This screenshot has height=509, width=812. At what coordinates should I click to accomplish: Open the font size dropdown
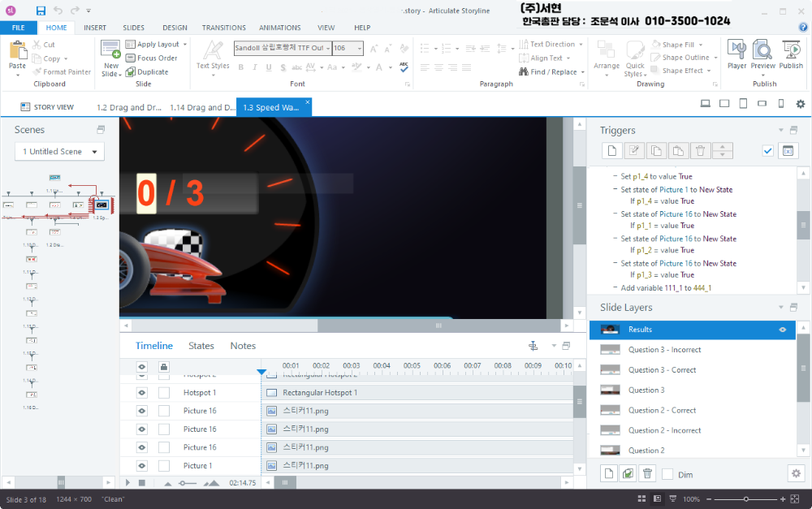[359, 48]
